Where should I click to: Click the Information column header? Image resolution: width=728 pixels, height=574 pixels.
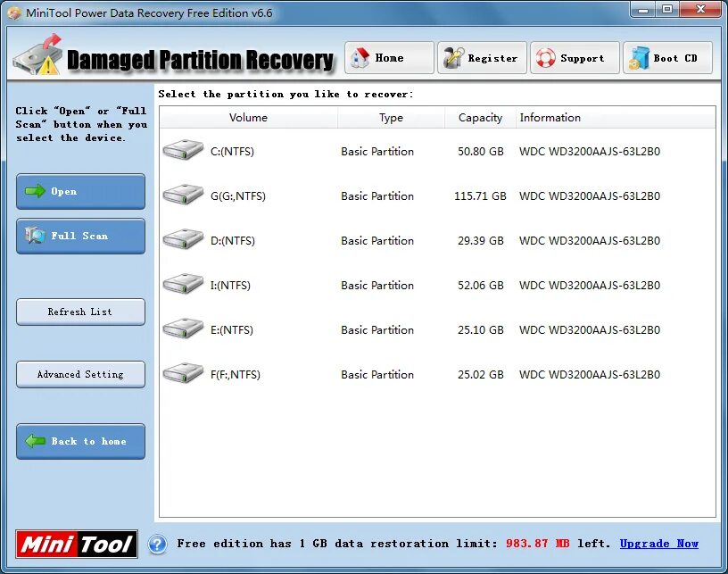(x=616, y=118)
